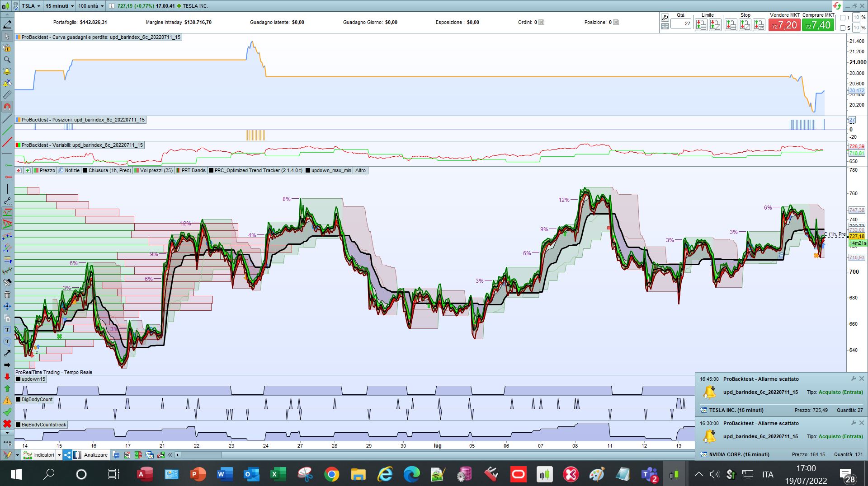Toggle the magnet snap mode
This screenshot has height=486, width=868.
pyautogui.click(x=7, y=107)
